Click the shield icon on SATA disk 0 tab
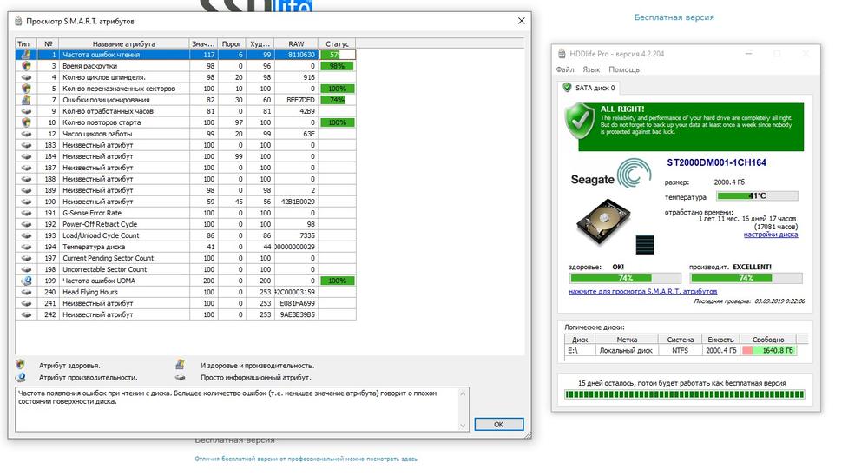This screenshot has width=868, height=476. 567,88
